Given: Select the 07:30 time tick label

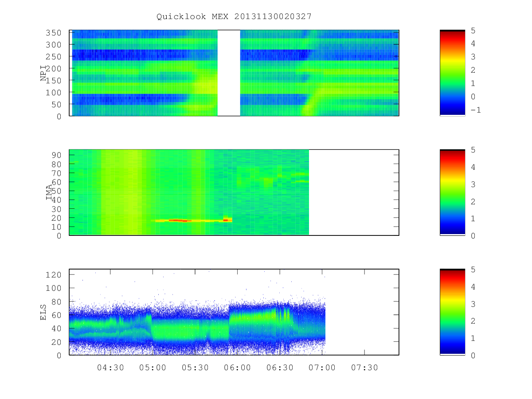Looking at the screenshot, I should pyautogui.click(x=364, y=368).
